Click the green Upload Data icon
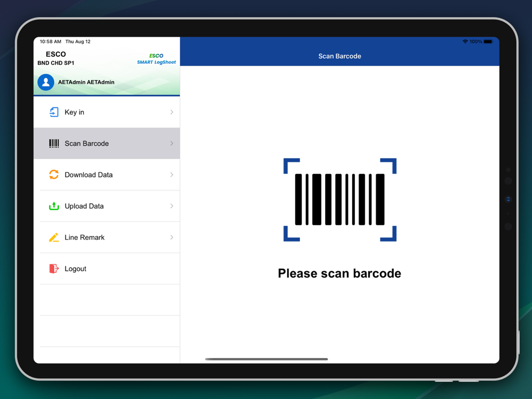 [54, 205]
